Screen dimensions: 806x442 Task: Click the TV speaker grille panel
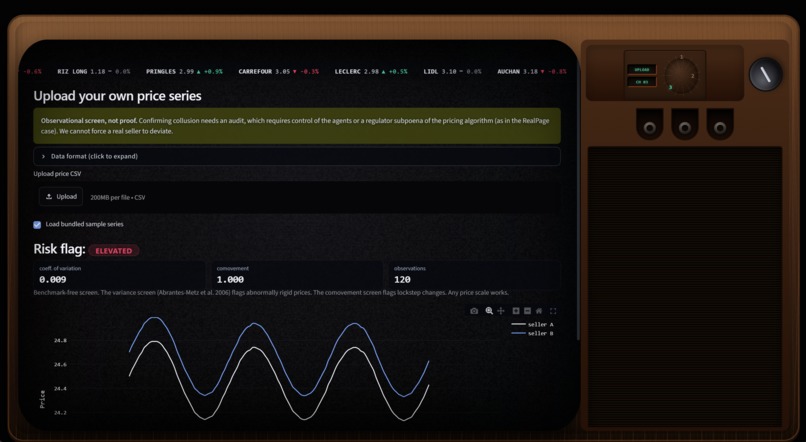[685, 287]
